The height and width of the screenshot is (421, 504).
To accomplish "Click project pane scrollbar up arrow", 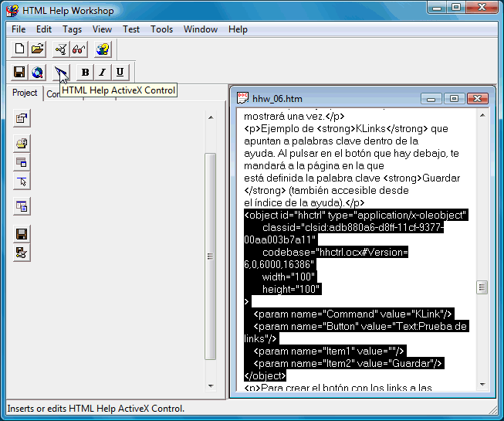I will [211, 117].
